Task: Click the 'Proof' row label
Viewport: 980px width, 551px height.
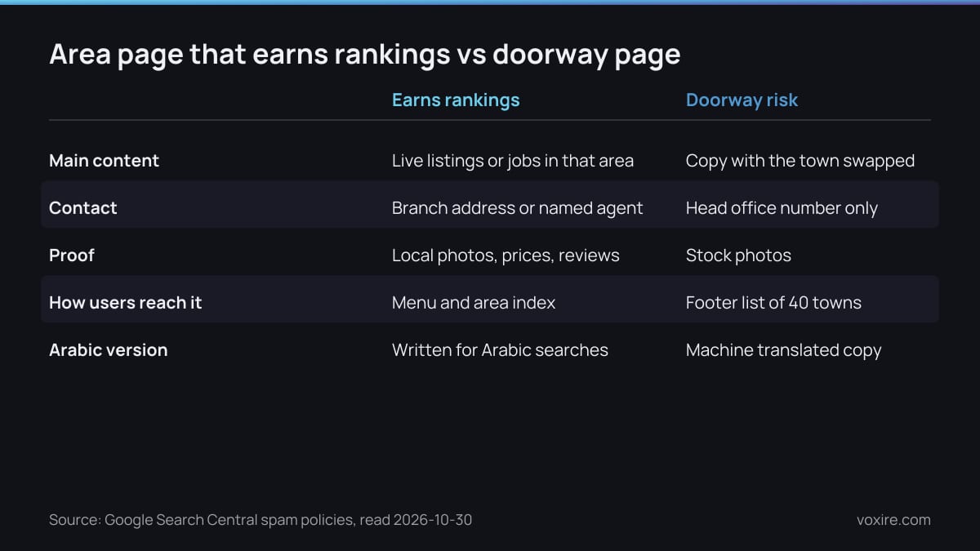Action: (x=72, y=256)
